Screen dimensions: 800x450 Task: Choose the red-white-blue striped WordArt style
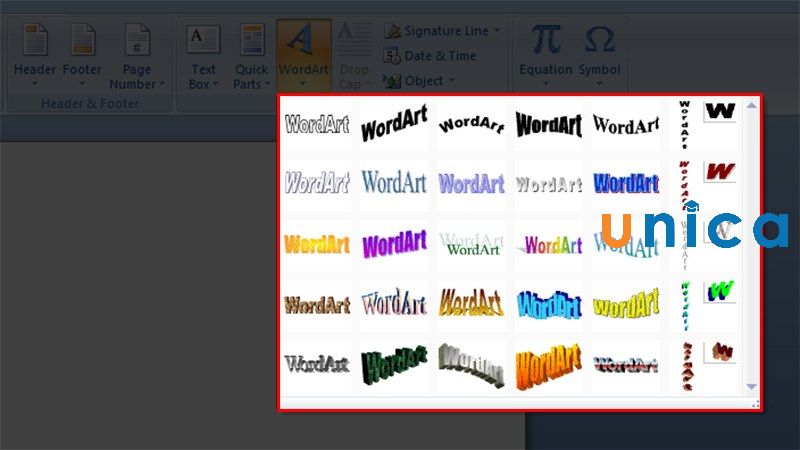pyautogui.click(x=626, y=365)
